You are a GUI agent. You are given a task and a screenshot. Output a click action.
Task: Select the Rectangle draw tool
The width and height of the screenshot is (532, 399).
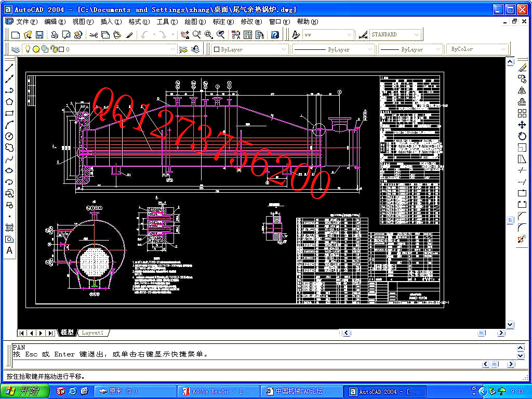click(9, 113)
